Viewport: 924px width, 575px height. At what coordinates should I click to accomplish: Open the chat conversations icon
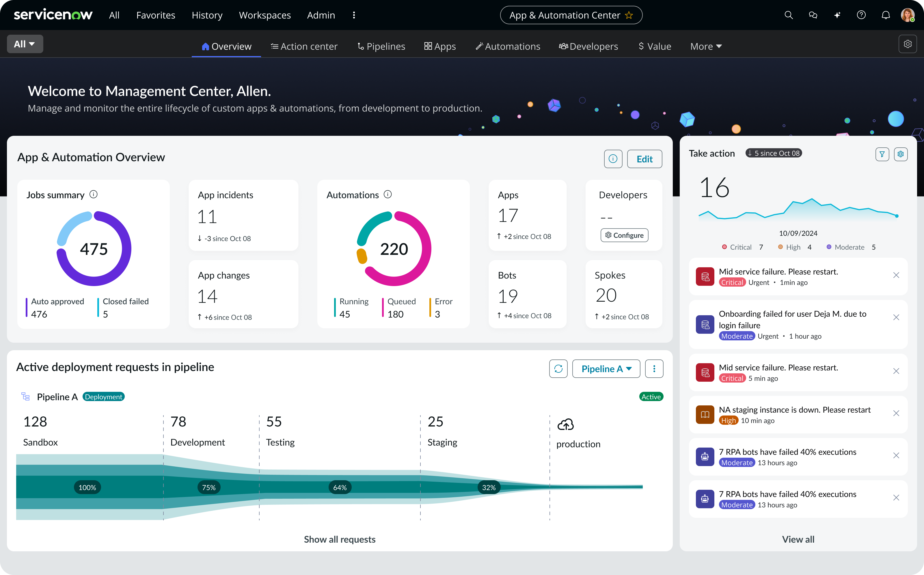coord(813,15)
